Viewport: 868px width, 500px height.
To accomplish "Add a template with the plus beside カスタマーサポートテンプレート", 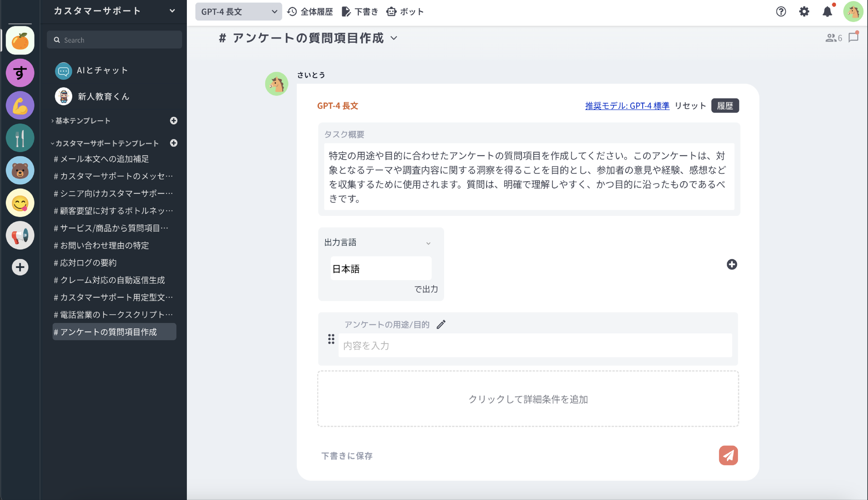I will (174, 143).
